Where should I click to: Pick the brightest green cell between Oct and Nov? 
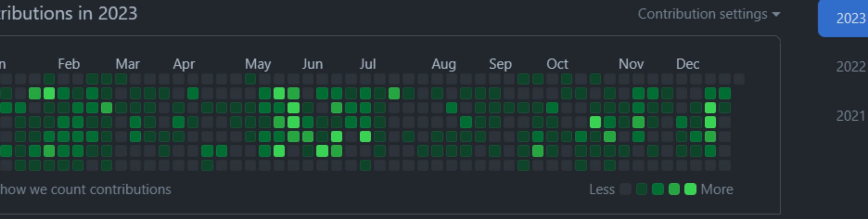[595, 122]
